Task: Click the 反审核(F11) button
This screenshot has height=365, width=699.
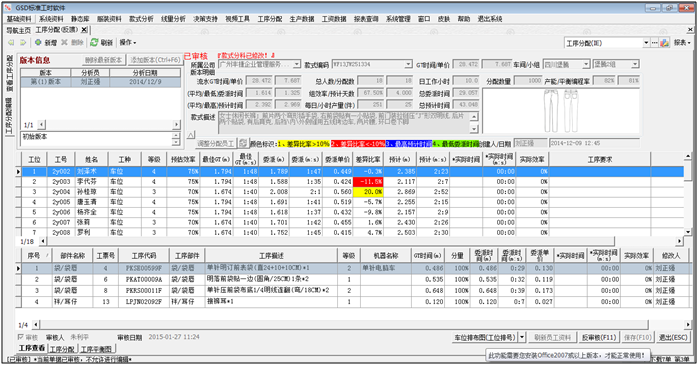Action: pos(599,337)
